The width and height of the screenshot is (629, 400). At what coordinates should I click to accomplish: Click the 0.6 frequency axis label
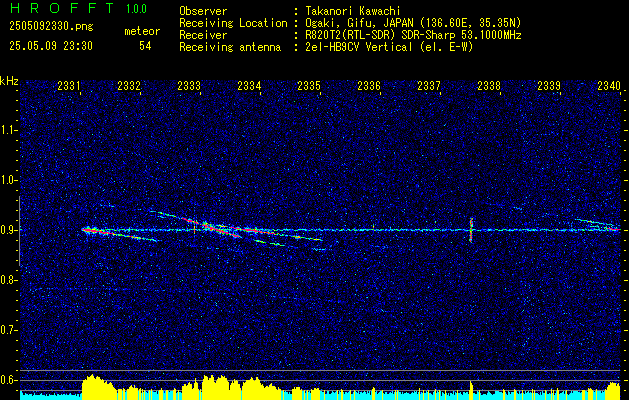9,380
